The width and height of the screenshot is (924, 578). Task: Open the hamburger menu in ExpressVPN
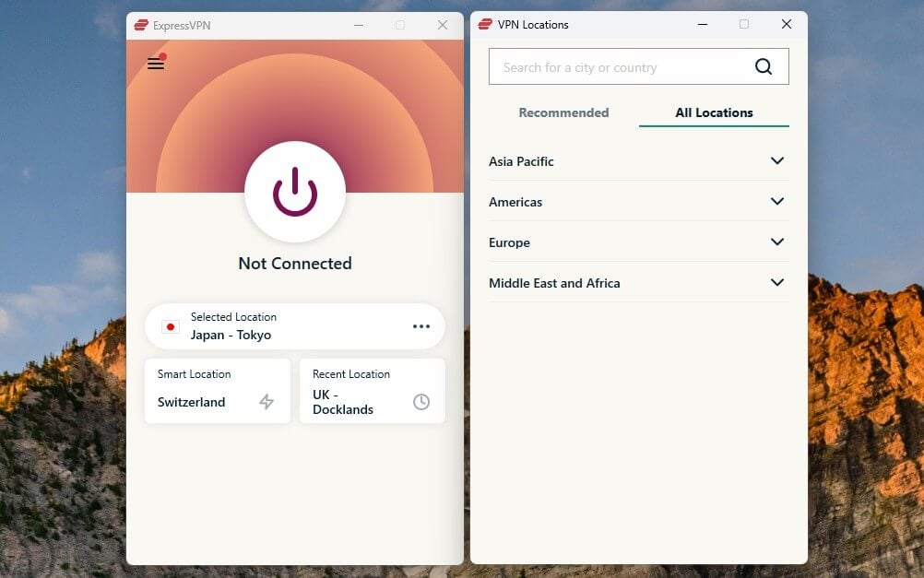pyautogui.click(x=156, y=65)
